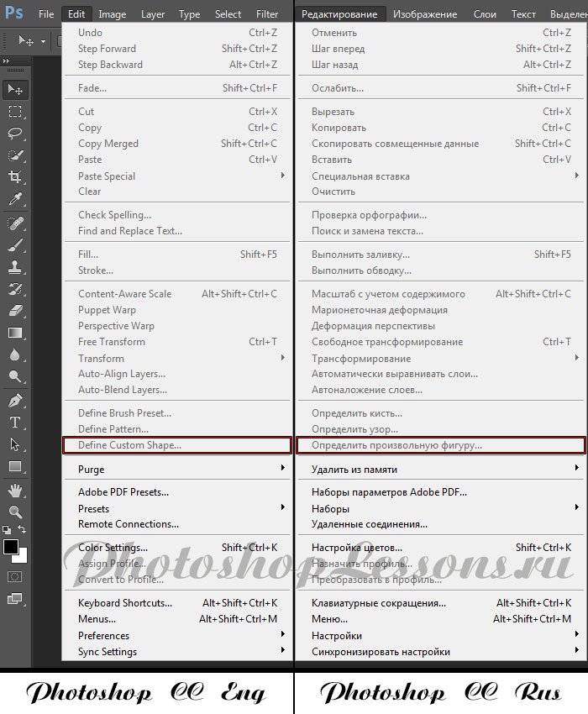The height and width of the screenshot is (714, 588).
Task: Swap foreground and background colors
Action: [x=23, y=530]
